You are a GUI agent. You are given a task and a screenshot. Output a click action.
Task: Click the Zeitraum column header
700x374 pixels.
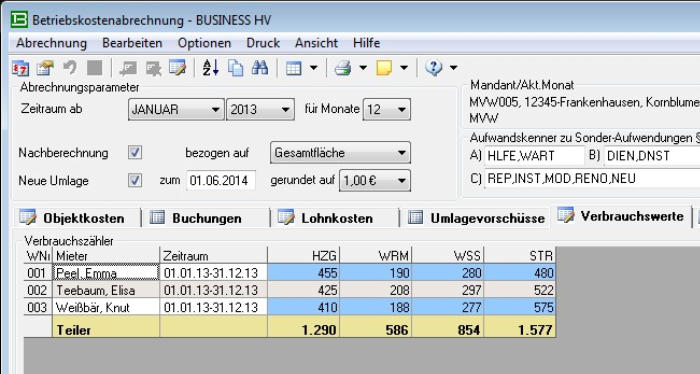point(213,256)
